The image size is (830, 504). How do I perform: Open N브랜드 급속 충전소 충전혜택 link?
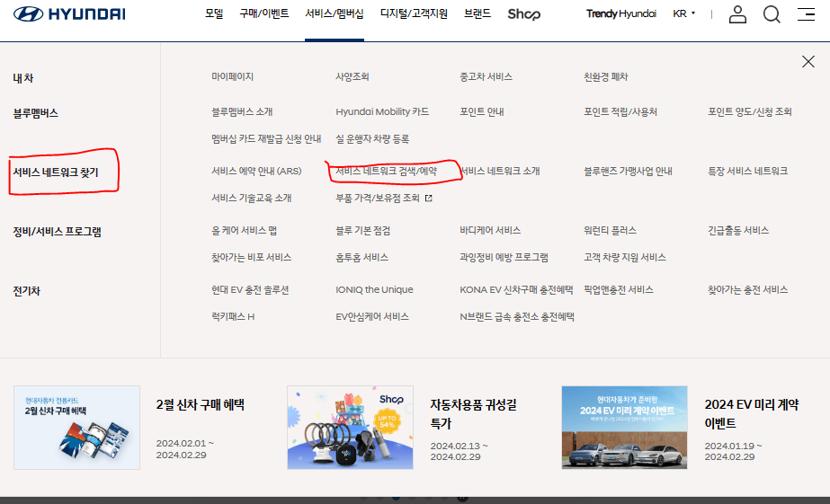[517, 316]
